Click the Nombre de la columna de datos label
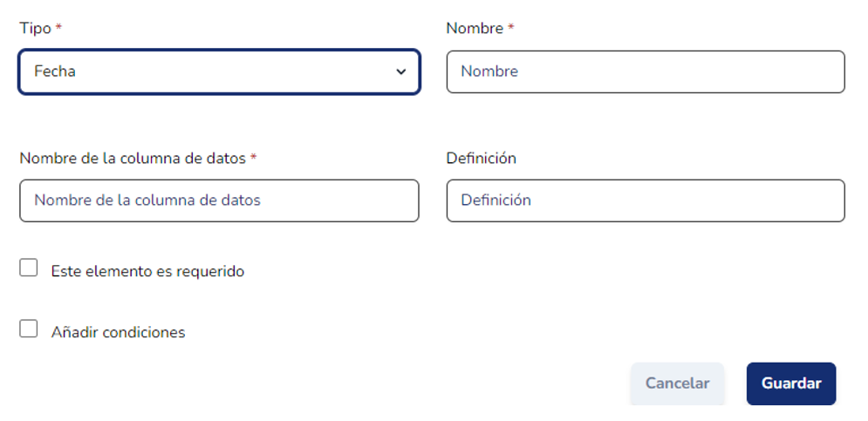The image size is (868, 421). coord(133,158)
